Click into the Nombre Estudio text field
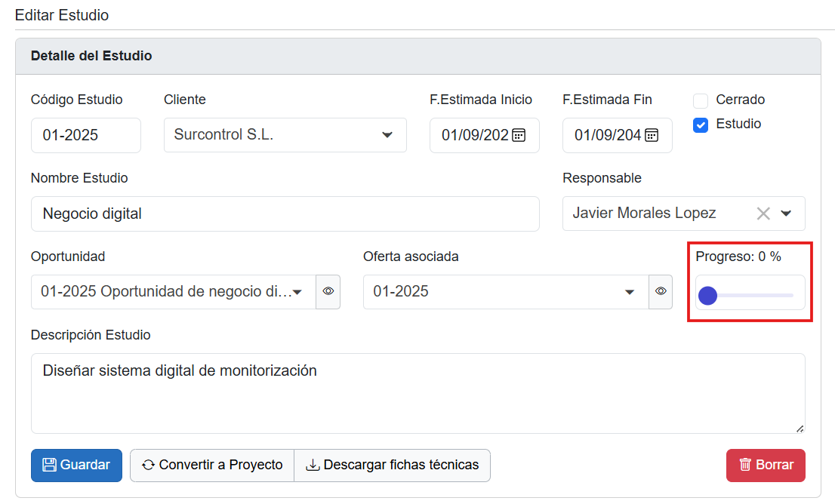Viewport: 835px width, 504px height. [x=285, y=214]
